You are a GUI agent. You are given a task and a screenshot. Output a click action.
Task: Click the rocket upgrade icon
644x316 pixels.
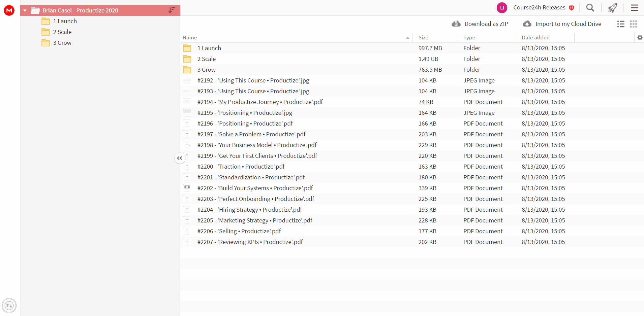click(x=613, y=8)
